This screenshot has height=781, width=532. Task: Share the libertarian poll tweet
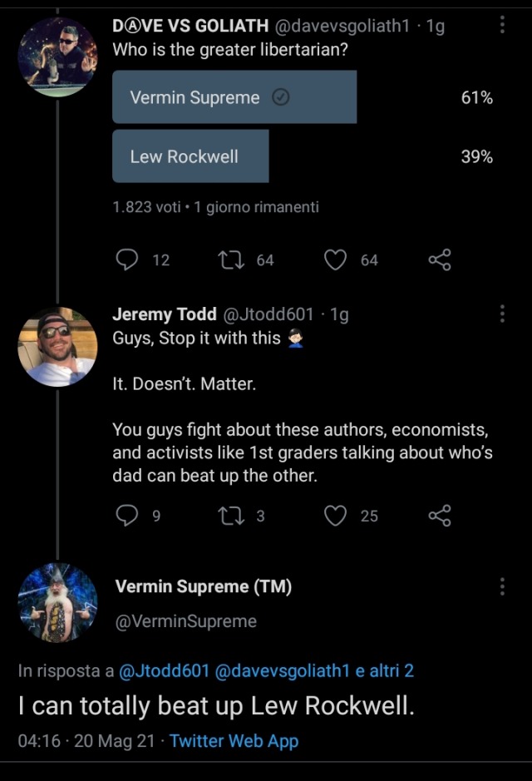pos(440,260)
